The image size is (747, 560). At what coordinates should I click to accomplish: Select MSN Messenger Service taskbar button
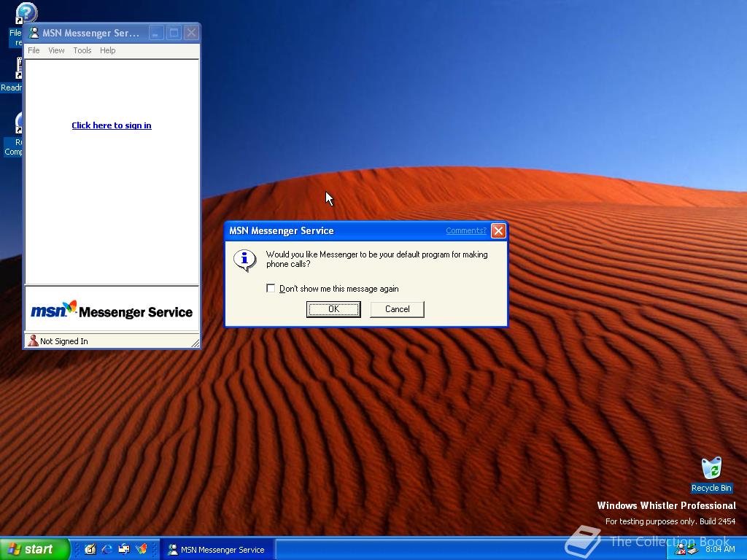click(217, 550)
